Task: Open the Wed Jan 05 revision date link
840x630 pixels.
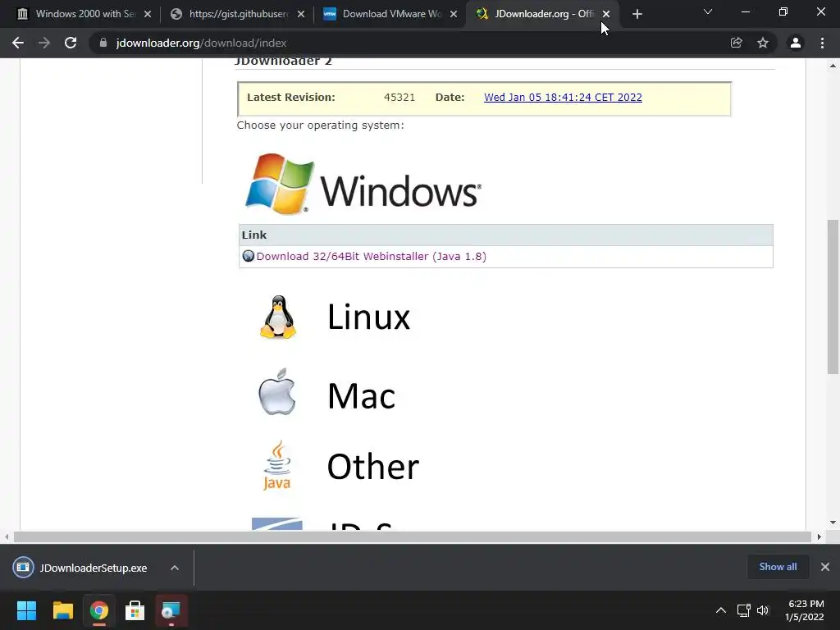Action: 563,98
